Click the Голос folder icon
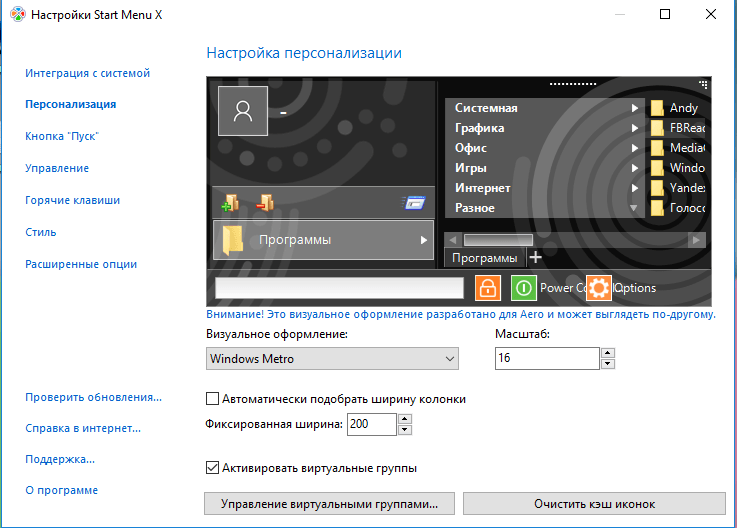This screenshot has width=737, height=528. [657, 208]
